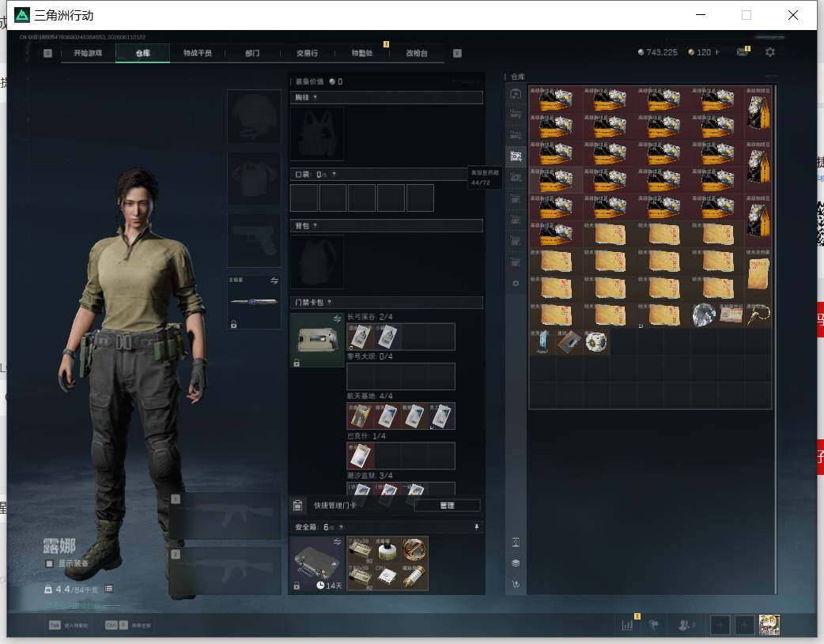Show help for 安全箱 question mark

(x=341, y=527)
